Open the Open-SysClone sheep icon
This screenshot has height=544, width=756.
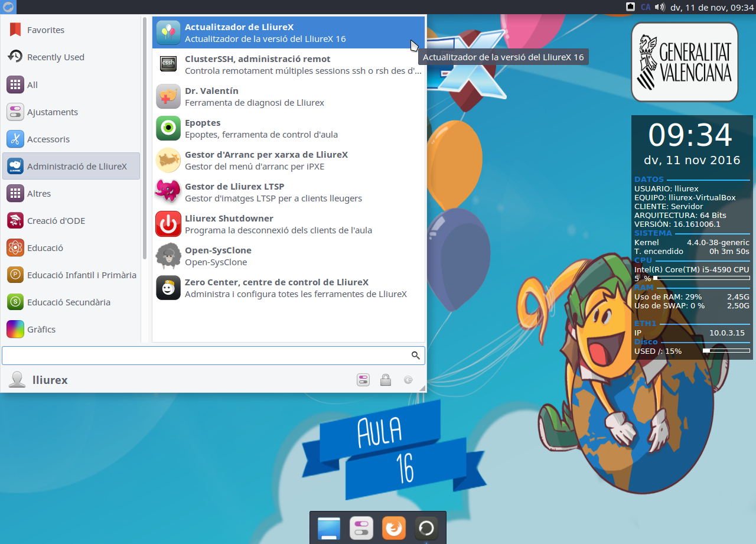(168, 256)
